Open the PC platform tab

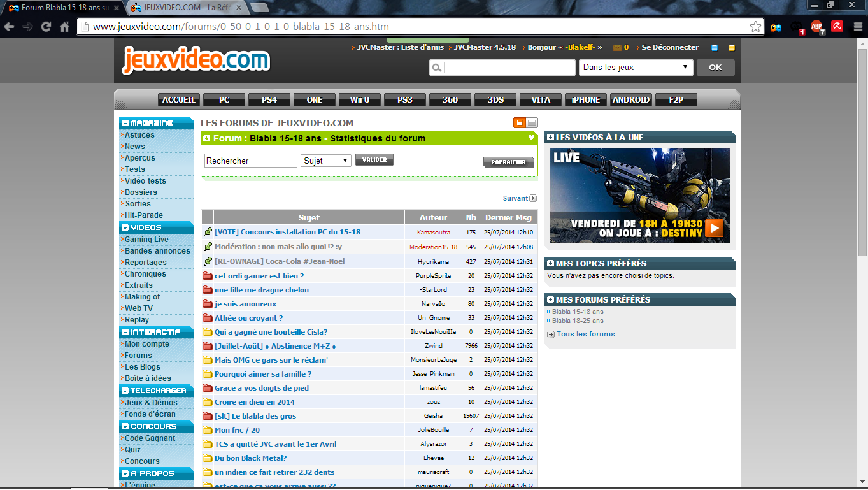point(224,100)
